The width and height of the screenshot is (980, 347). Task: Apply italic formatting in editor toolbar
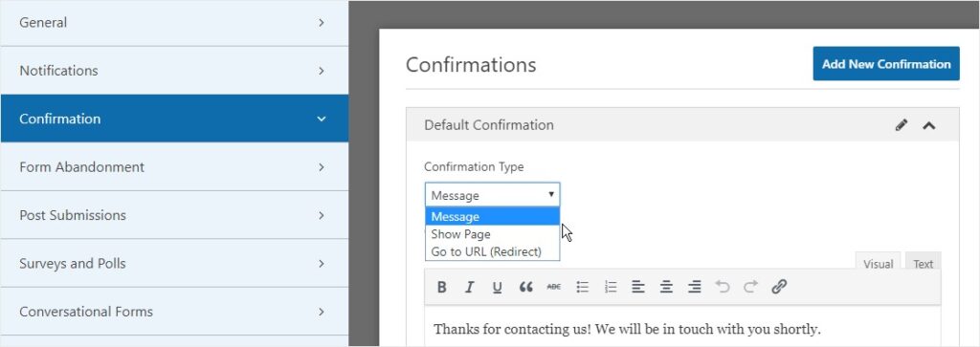pos(469,287)
